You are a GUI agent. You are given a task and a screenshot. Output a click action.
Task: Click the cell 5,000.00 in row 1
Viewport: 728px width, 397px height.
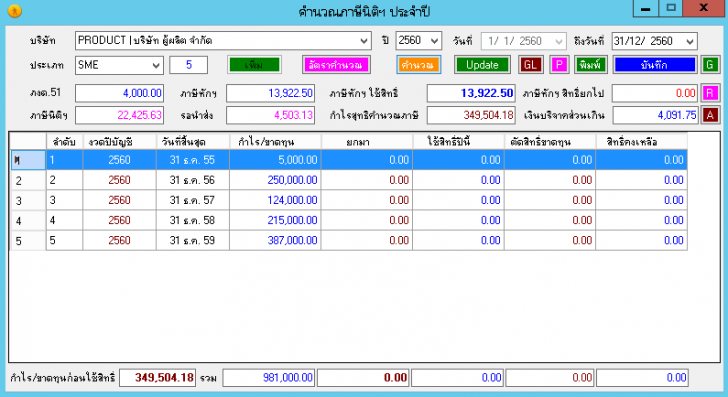(x=275, y=160)
